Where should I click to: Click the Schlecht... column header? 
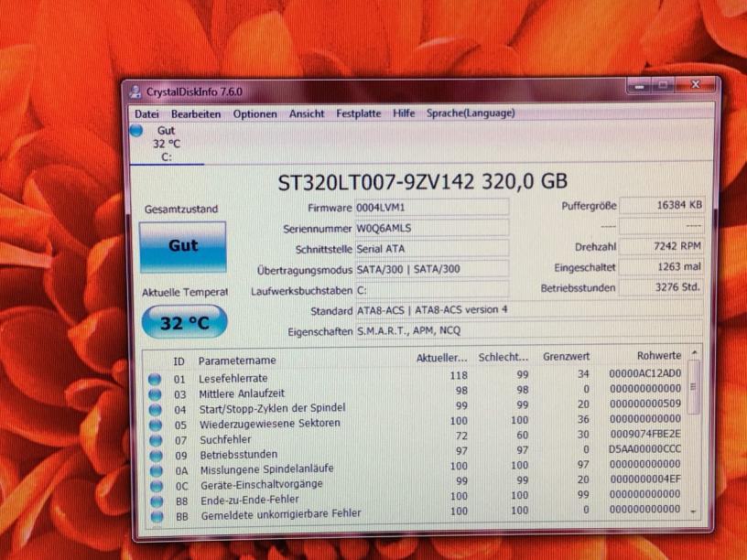coord(503,357)
